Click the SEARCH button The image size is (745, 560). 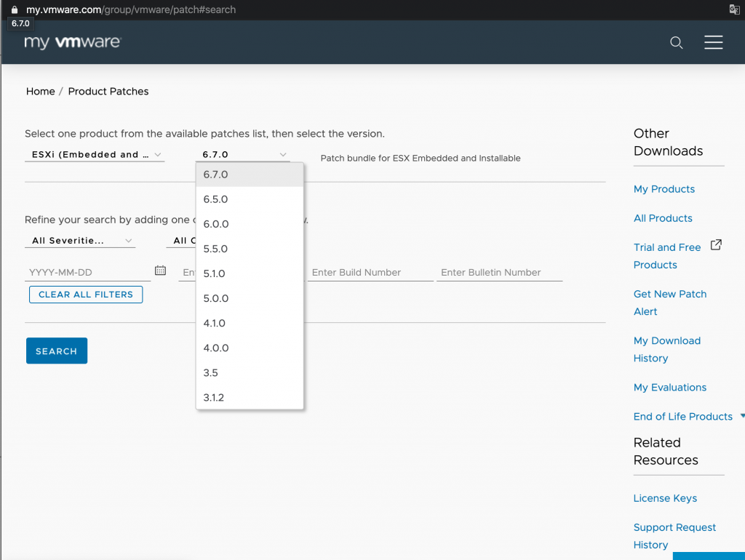pyautogui.click(x=57, y=351)
